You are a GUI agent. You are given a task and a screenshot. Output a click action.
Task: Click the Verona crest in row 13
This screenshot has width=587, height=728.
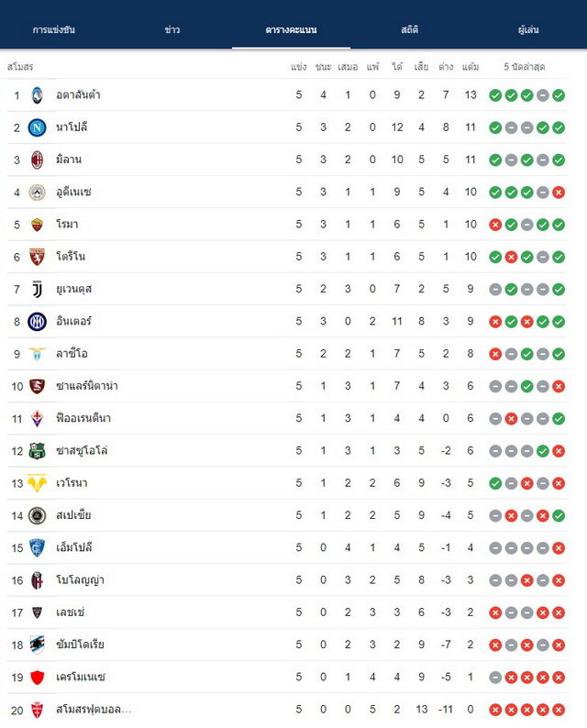tap(38, 483)
